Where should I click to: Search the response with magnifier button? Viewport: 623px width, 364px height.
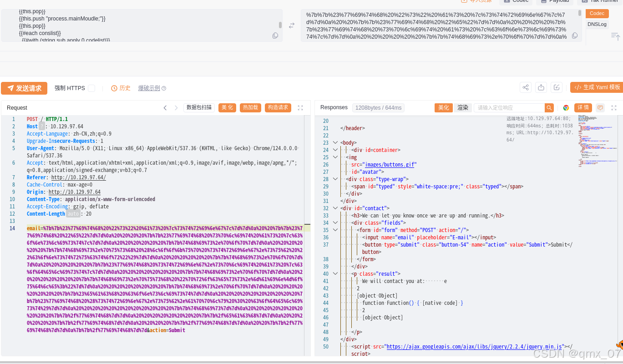pyautogui.click(x=549, y=108)
